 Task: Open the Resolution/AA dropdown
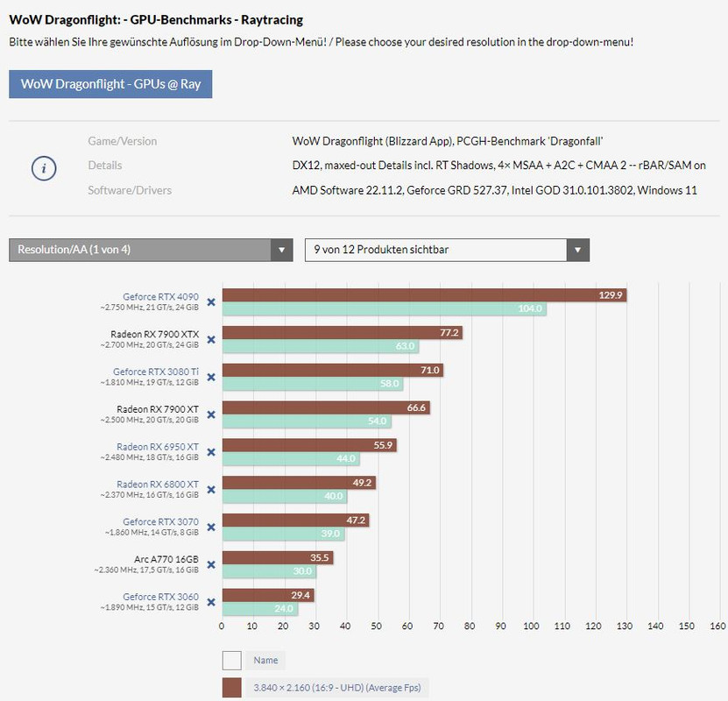click(151, 250)
